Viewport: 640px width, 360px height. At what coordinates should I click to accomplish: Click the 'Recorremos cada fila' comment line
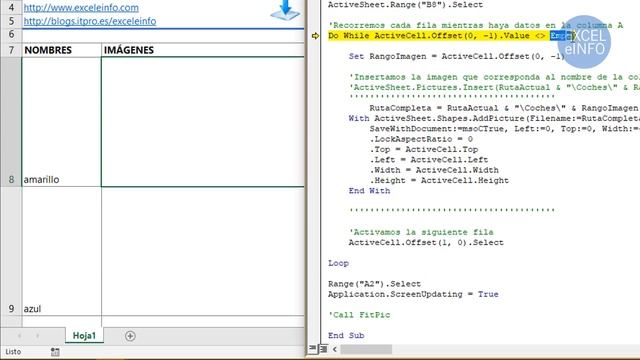pyautogui.click(x=476, y=25)
